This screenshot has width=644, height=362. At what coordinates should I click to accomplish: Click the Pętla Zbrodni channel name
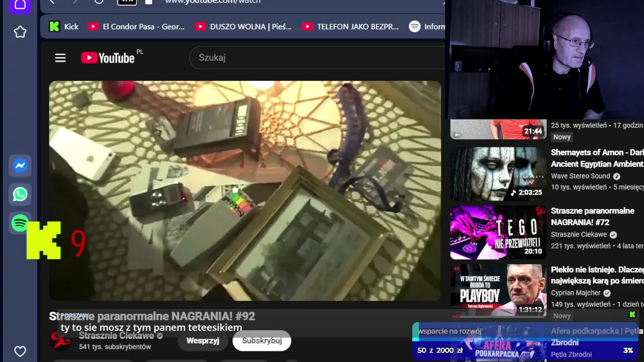[x=572, y=354]
